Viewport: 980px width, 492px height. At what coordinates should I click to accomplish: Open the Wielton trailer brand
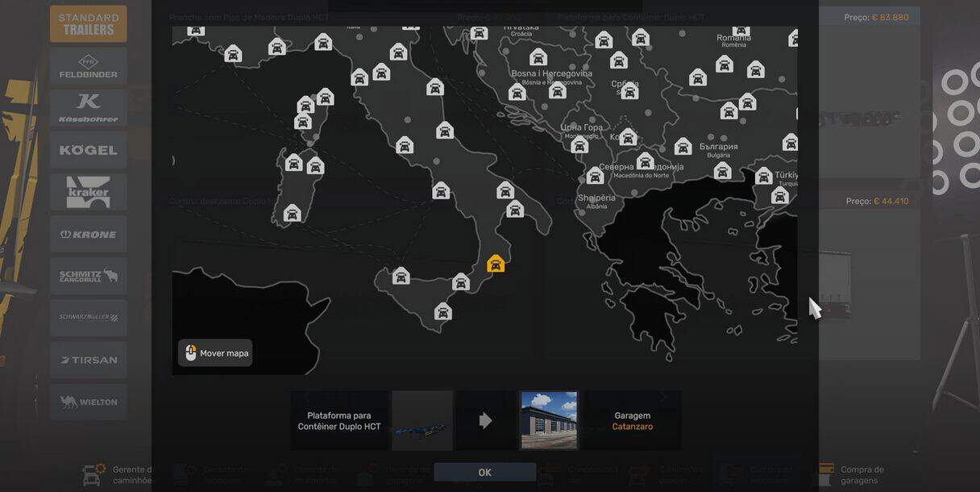[88, 402]
